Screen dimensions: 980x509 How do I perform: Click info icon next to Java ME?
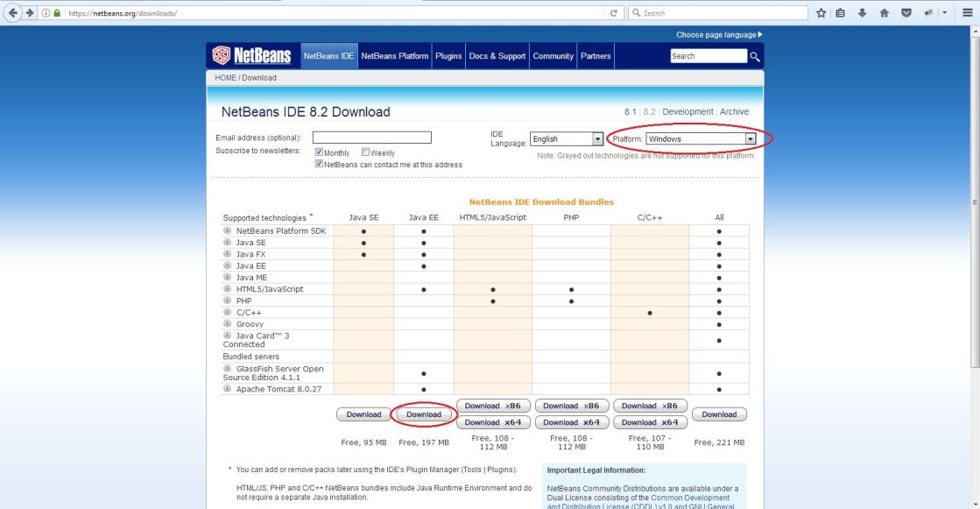click(x=228, y=277)
